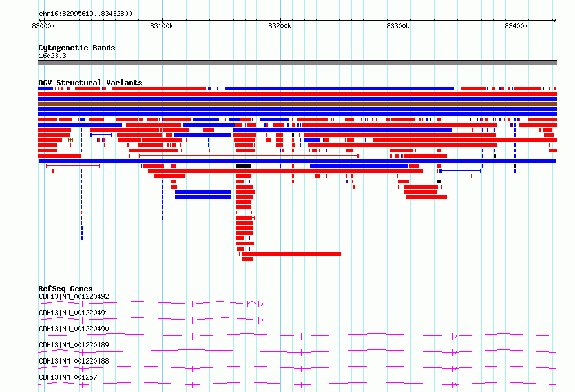Click the 83300k ruler position label
The width and height of the screenshot is (575, 392).
click(398, 26)
